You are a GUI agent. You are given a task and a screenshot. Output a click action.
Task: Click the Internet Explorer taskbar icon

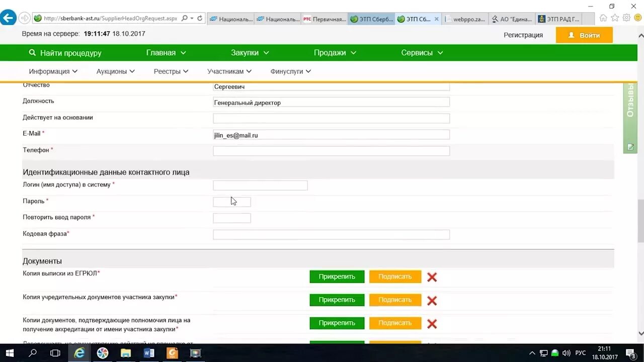coord(79,353)
